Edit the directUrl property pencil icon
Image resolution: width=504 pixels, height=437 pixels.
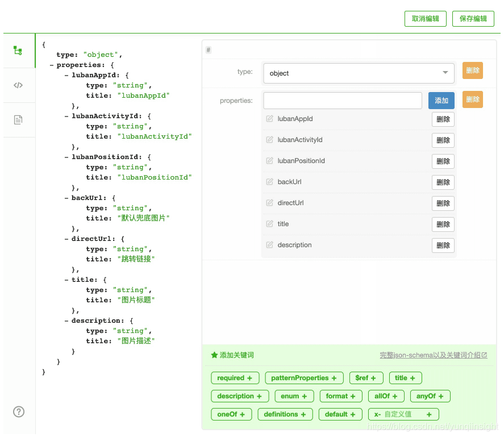point(269,202)
